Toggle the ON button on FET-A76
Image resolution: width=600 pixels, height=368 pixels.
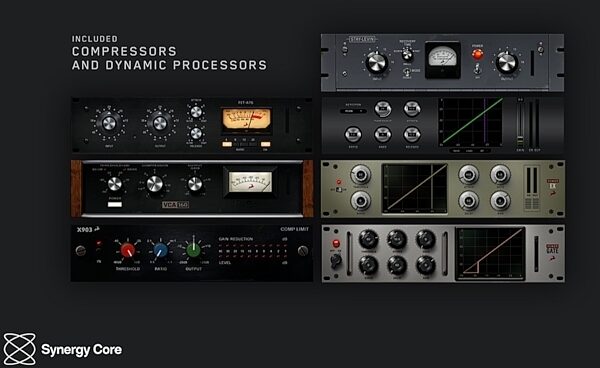pyautogui.click(x=266, y=144)
